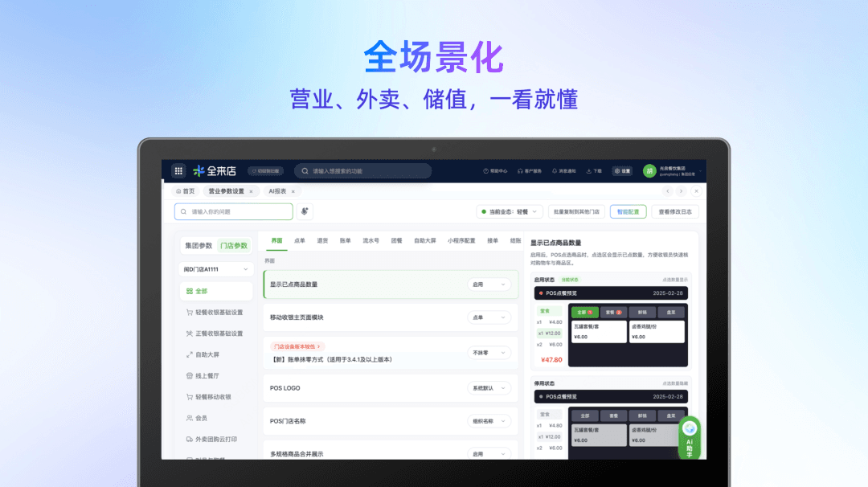The image size is (868, 487).
Task: Switch to the 首页 tab
Action: point(186,191)
